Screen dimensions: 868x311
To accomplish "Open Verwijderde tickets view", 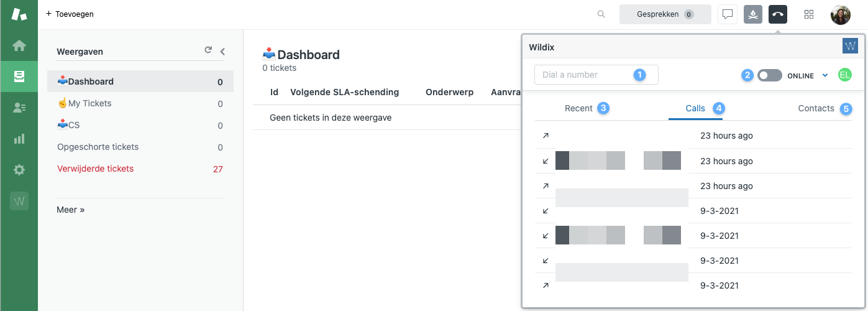I will click(x=95, y=169).
